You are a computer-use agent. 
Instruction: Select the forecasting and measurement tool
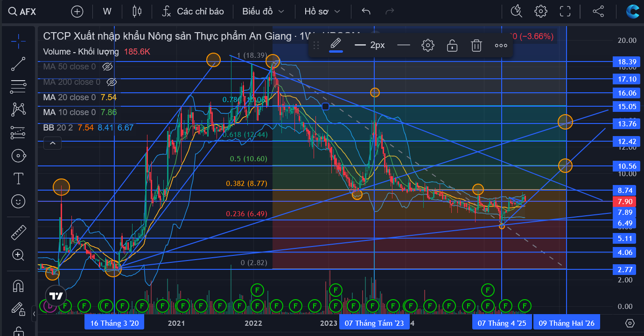tap(18, 132)
